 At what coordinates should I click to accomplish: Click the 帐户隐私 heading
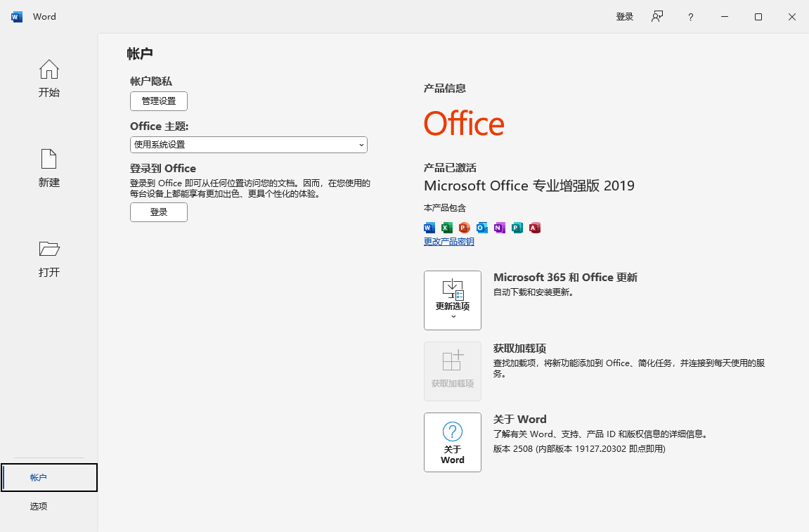151,81
